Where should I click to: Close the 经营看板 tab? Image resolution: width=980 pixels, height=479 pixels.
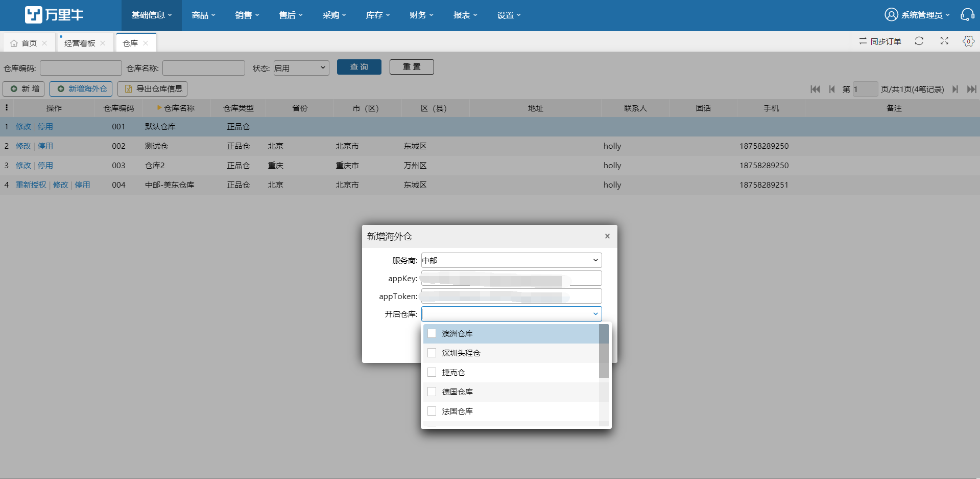[103, 43]
